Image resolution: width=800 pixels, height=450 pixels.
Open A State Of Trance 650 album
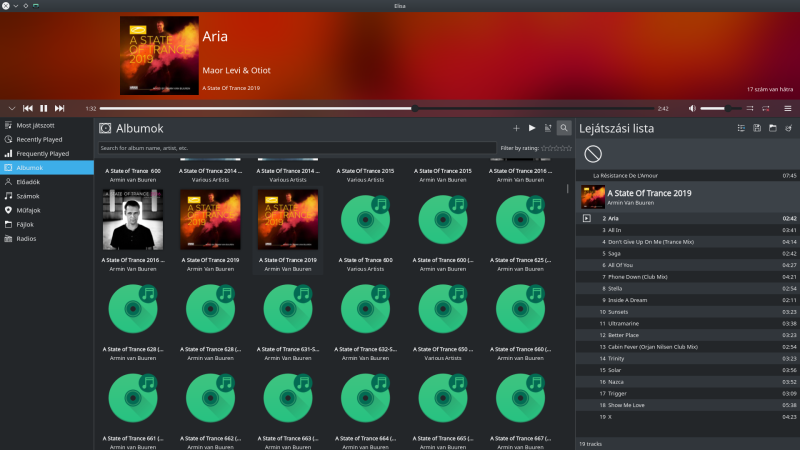[443, 309]
